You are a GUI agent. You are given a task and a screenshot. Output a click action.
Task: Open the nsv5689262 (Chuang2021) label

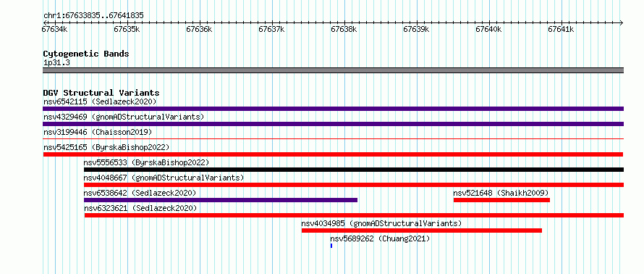(x=380, y=238)
